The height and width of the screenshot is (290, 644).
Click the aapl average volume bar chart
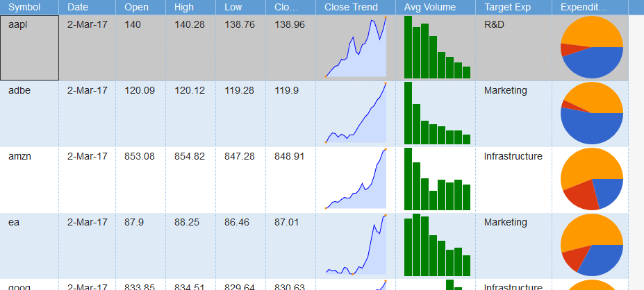click(438, 47)
